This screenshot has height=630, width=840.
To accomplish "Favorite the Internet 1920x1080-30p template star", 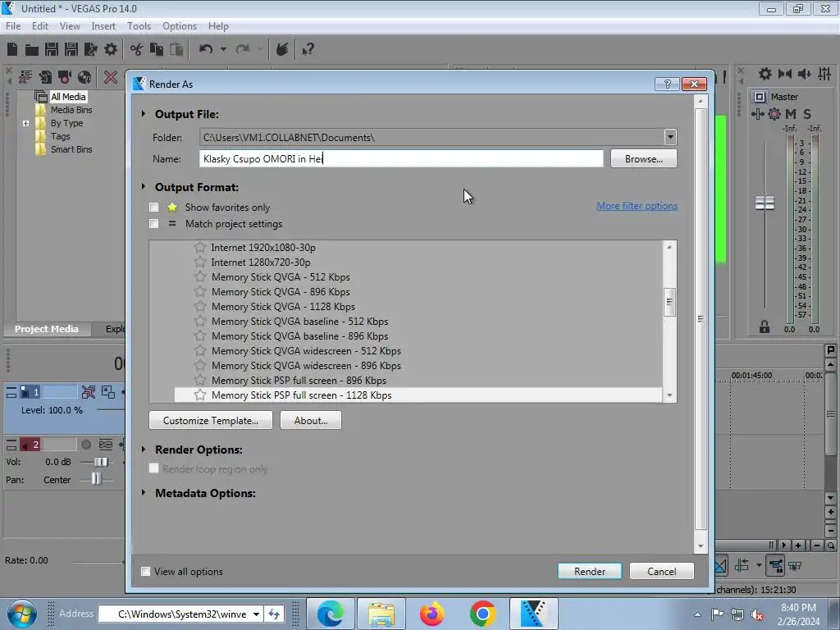I will coord(200,247).
